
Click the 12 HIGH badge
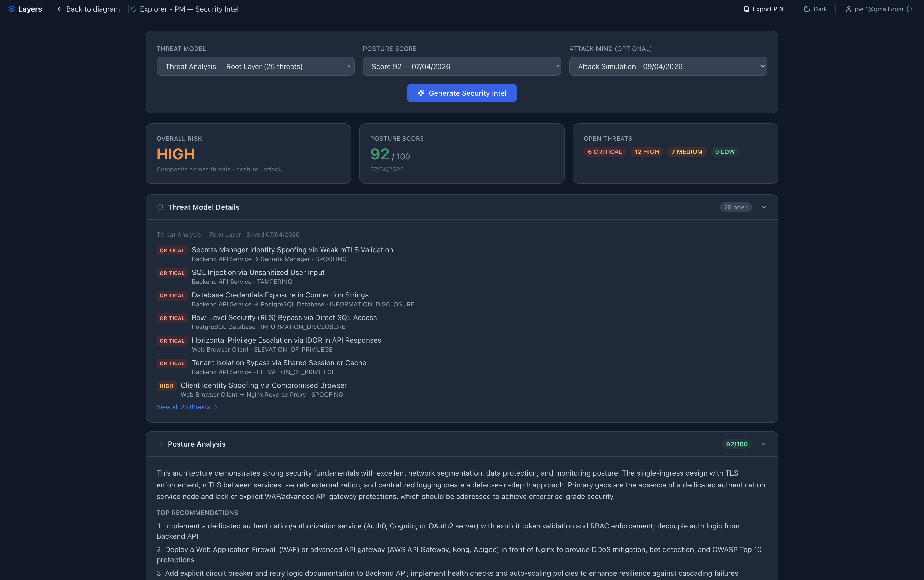coord(647,152)
